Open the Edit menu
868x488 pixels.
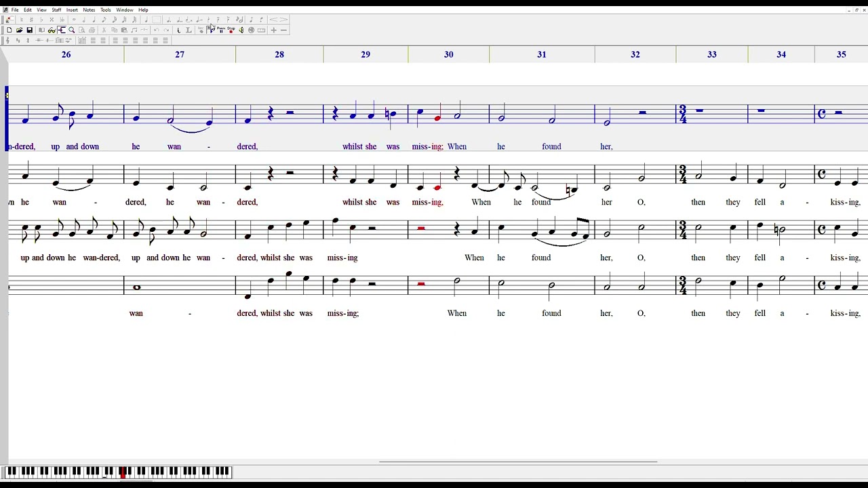click(x=28, y=10)
